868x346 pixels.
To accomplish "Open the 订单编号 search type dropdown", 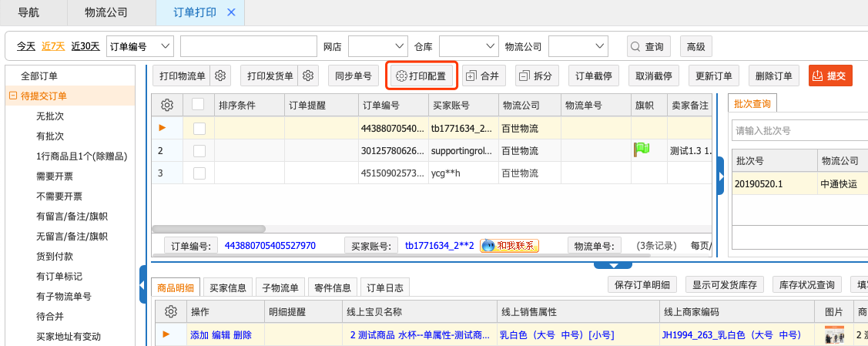I will (x=139, y=46).
